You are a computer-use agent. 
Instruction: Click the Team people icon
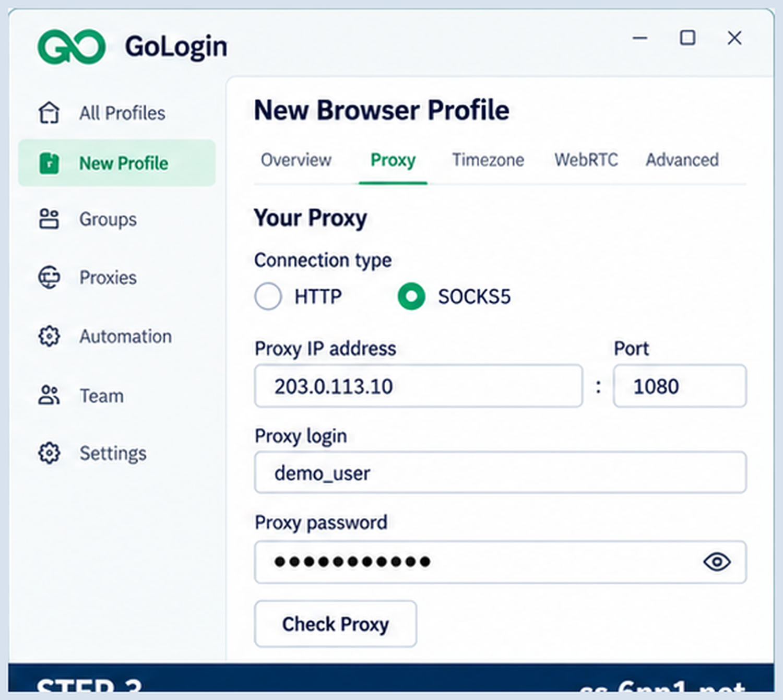click(49, 395)
